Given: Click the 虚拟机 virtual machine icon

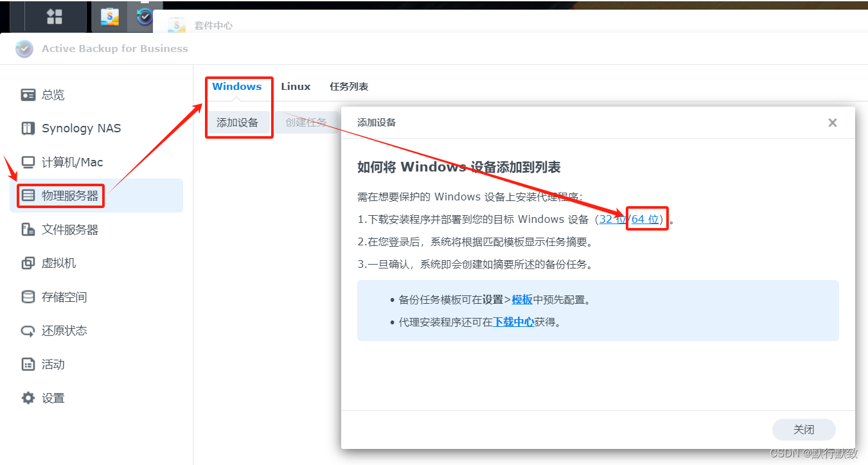Looking at the screenshot, I should [x=28, y=263].
